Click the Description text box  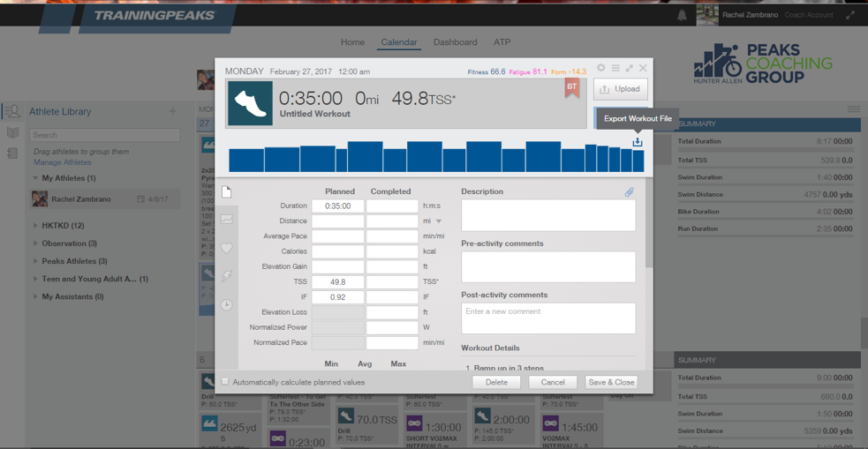548,215
